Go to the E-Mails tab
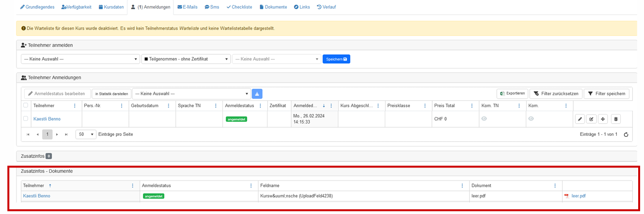Image resolution: width=644 pixels, height=214 pixels. [188, 7]
